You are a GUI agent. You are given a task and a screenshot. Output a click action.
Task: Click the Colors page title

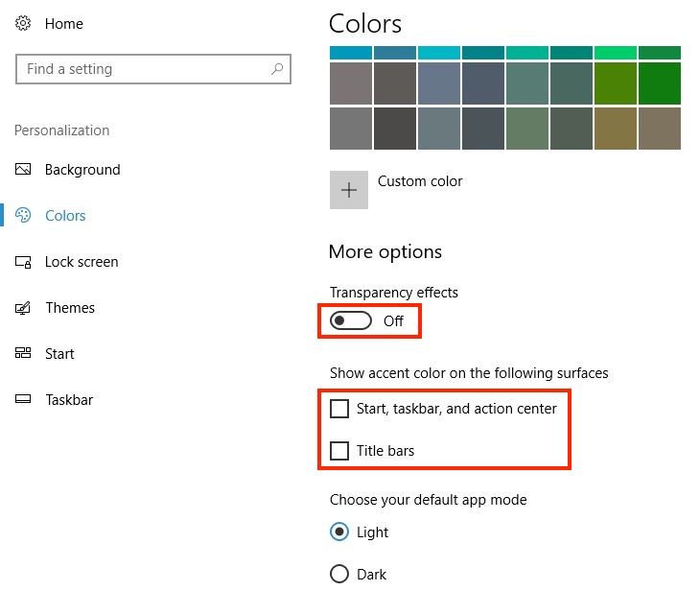tap(364, 24)
